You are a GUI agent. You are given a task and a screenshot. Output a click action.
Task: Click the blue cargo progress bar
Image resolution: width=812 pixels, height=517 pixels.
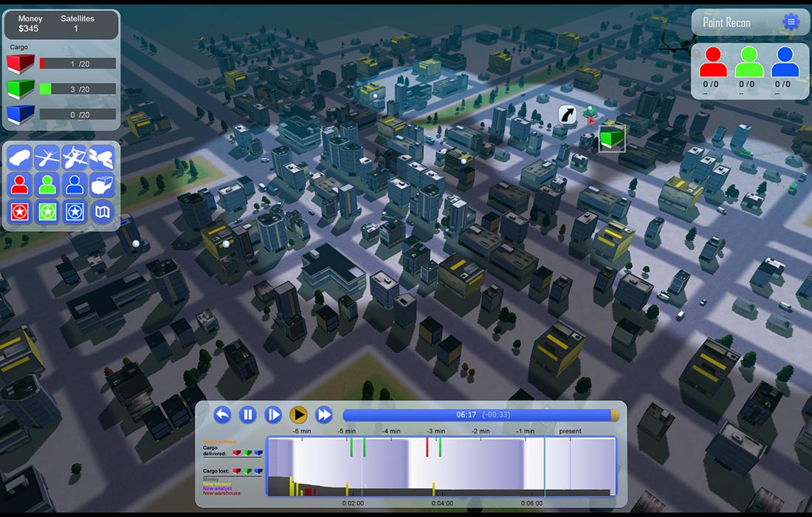coord(78,114)
